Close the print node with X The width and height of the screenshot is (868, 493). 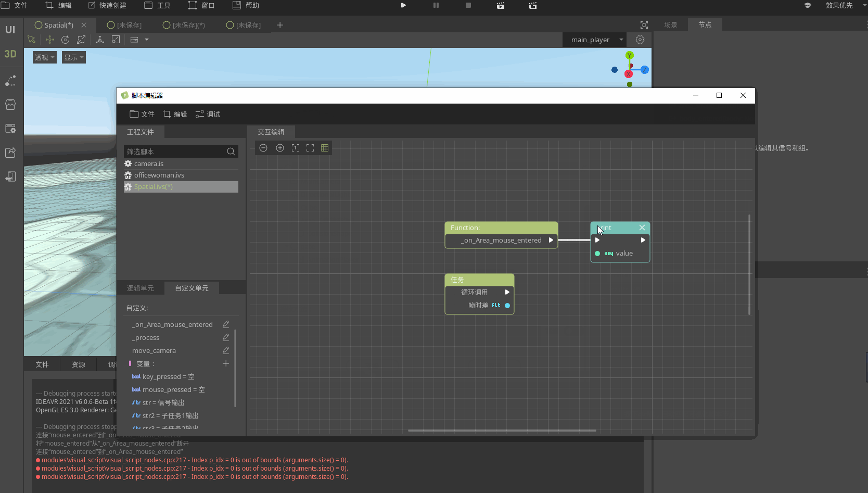click(642, 227)
